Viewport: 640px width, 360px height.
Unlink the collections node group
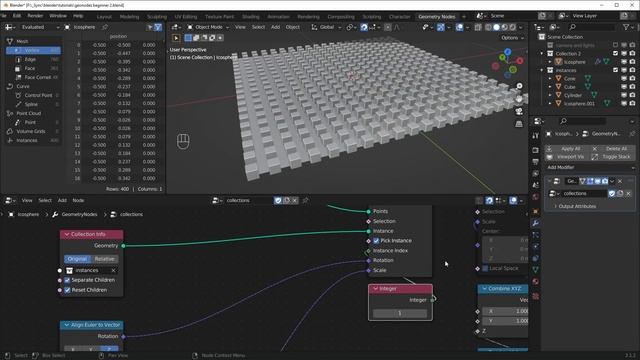coord(295,200)
